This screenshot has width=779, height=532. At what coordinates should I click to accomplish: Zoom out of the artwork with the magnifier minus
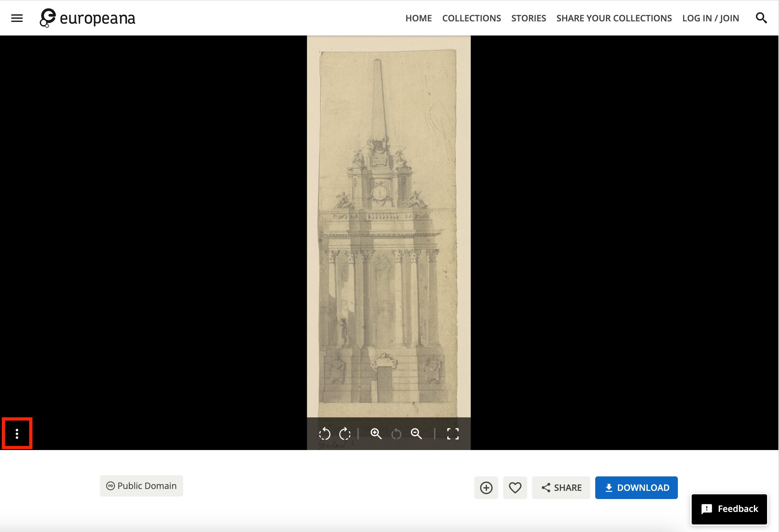click(x=417, y=433)
